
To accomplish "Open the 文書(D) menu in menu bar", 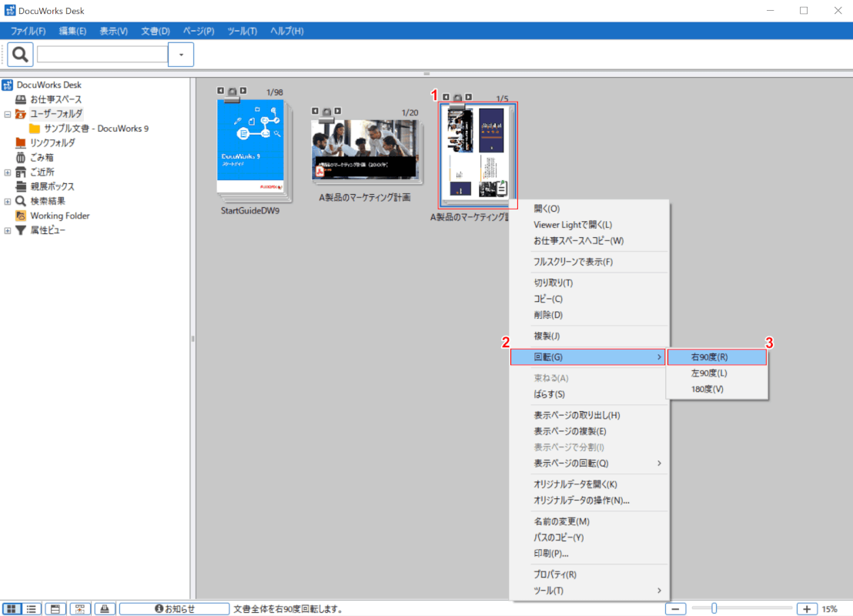I will (155, 31).
